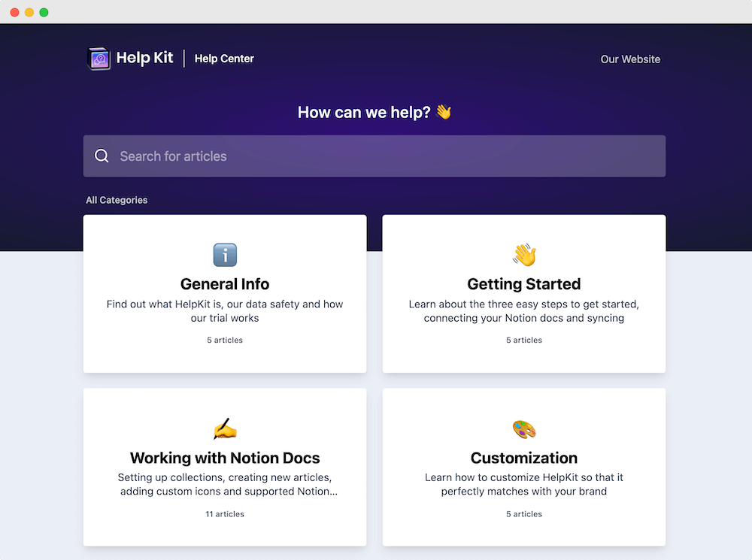Close the window with red button
Screen dimensions: 752x560
(x=14, y=12)
